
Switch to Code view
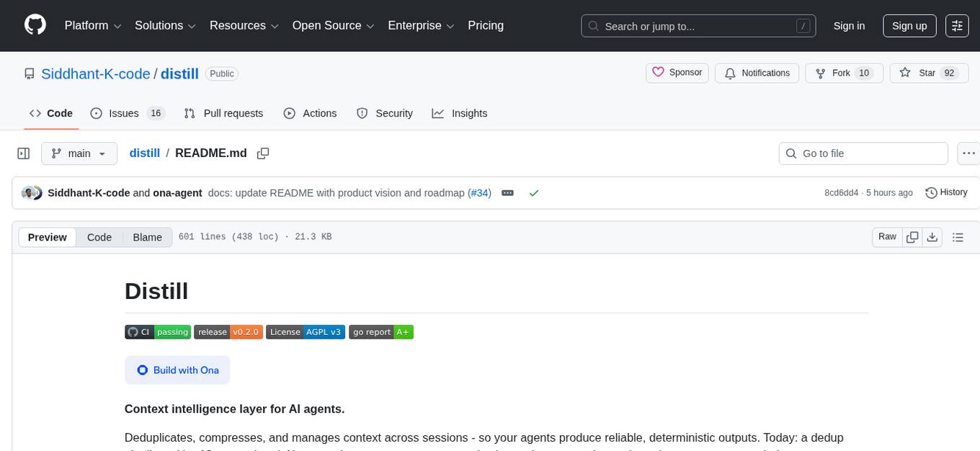[99, 237]
